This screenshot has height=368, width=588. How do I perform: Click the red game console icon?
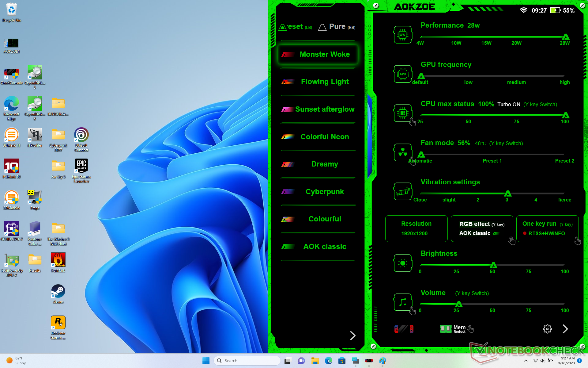coord(404,329)
